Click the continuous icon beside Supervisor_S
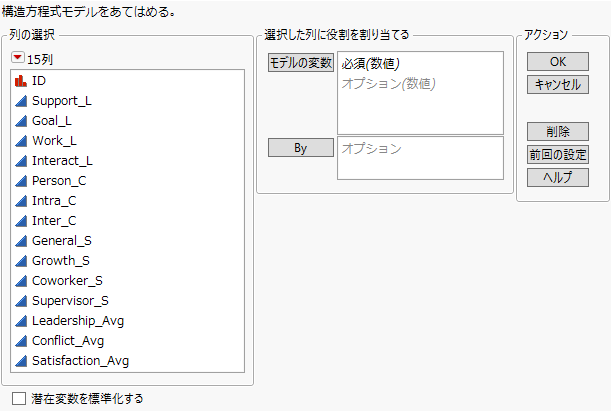The height and width of the screenshot is (411, 611). 21,300
